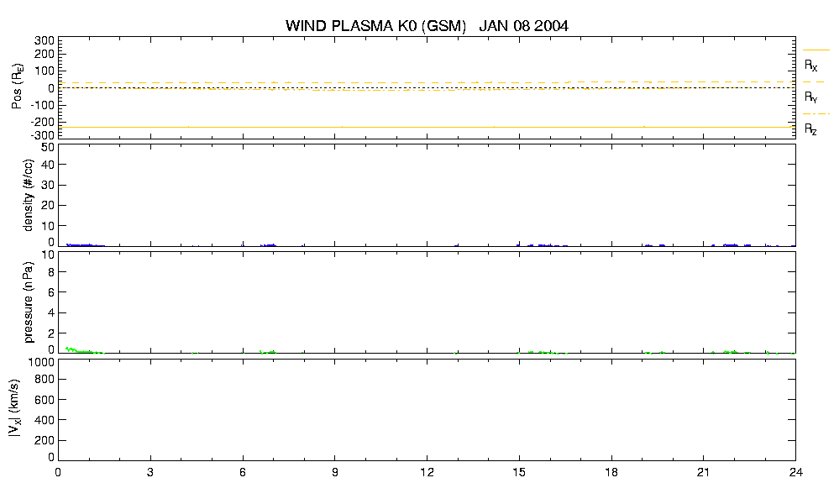Click the '8' pressure axis tick label
The height and width of the screenshot is (504, 834).
pyautogui.click(x=51, y=272)
